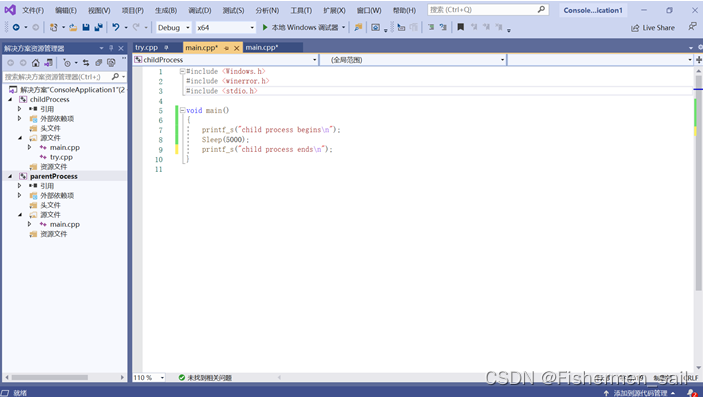Collapse the main function code block

[x=182, y=110]
